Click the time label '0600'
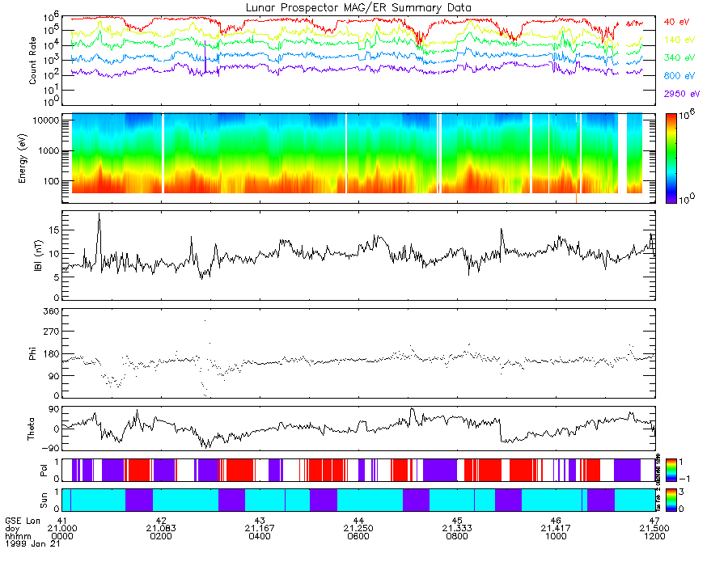 358,536
